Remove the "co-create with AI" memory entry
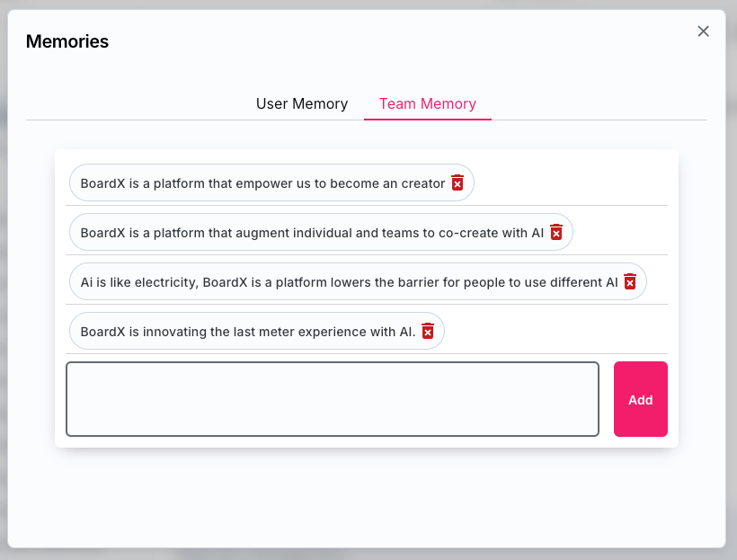Screen dimensions: 737x560 (x=556, y=232)
